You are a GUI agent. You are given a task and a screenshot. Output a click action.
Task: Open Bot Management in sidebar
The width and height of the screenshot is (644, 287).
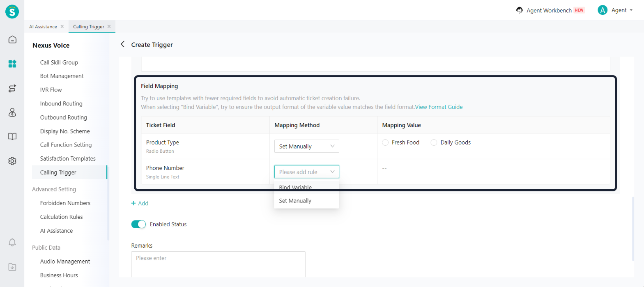coord(62,76)
